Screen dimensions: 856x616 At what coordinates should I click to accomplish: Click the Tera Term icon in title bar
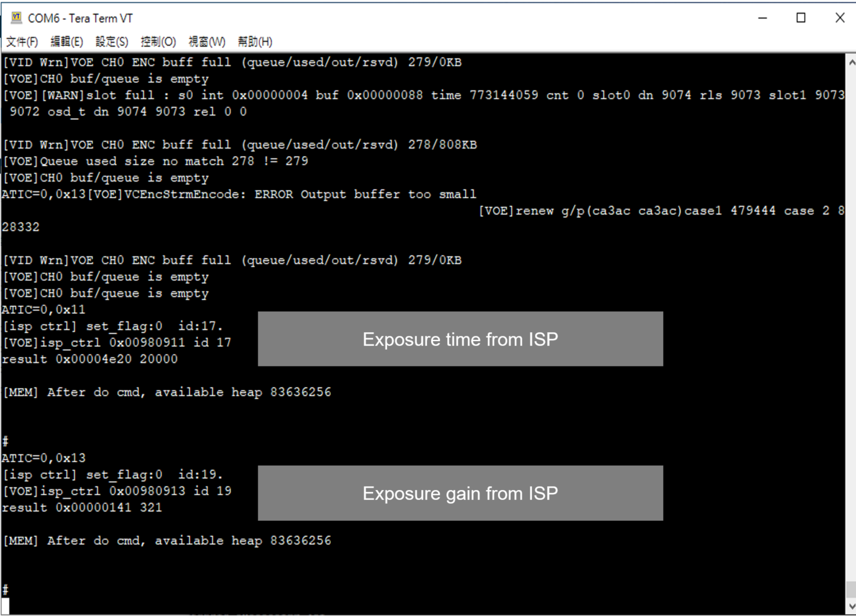(x=16, y=18)
